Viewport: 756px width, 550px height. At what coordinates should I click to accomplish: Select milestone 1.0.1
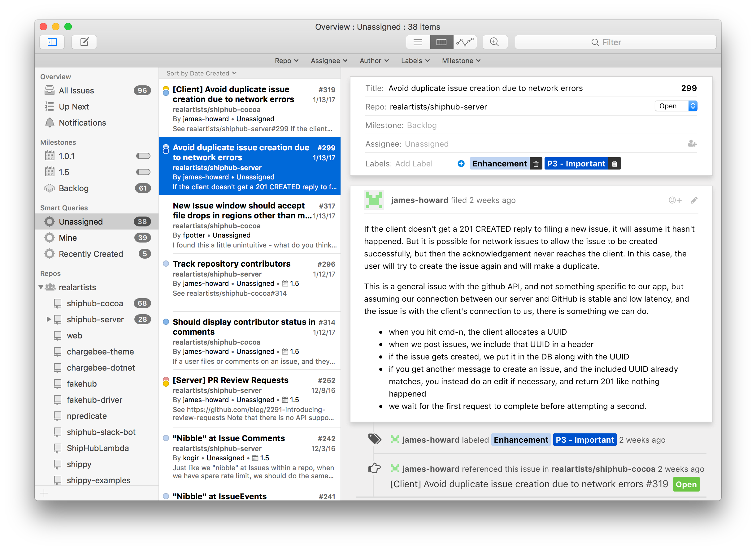pyautogui.click(x=97, y=156)
